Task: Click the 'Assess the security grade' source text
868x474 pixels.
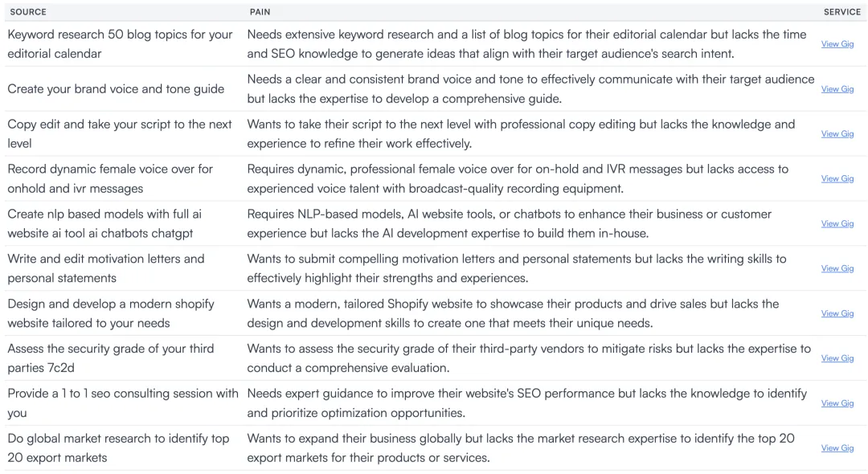Action: pyautogui.click(x=111, y=358)
